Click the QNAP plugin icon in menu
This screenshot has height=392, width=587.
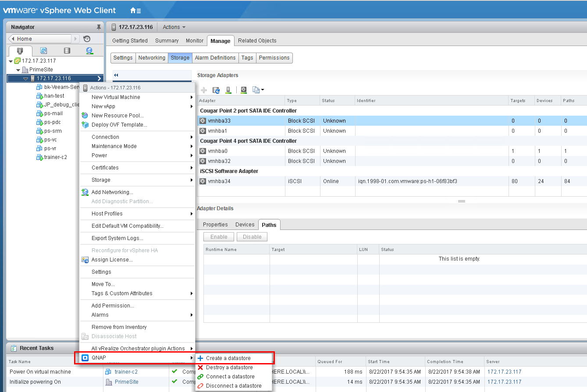coord(85,358)
